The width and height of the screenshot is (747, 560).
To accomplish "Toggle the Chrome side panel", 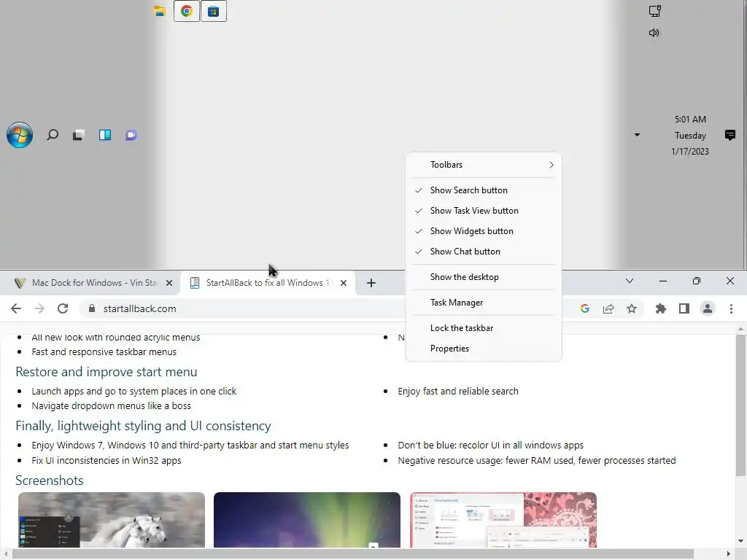I will [x=684, y=308].
